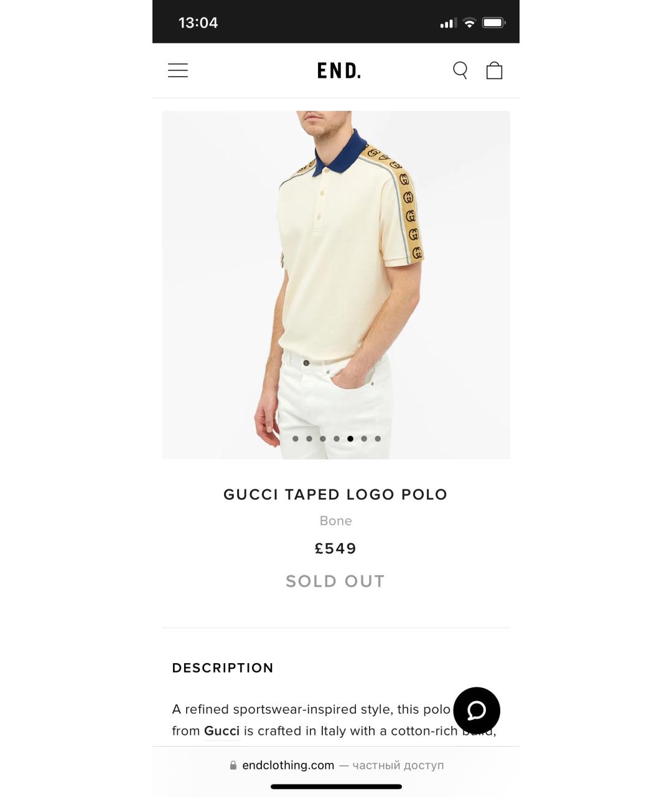This screenshot has height=797, width=672.
Task: Tap the search magnifier icon
Action: coord(460,70)
